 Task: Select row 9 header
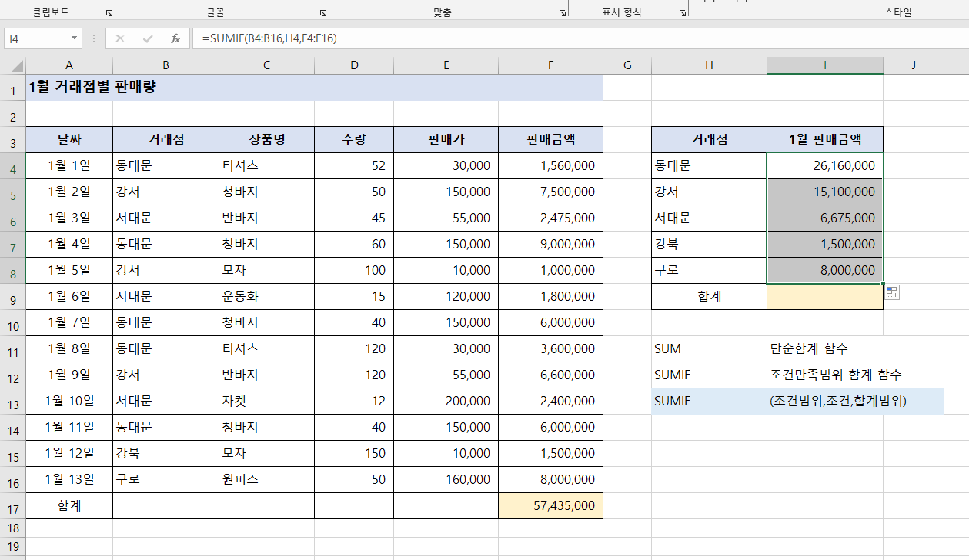12,297
